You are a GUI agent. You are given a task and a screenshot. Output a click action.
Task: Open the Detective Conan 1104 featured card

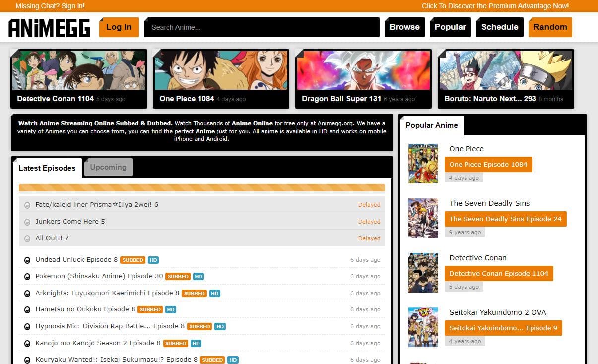(x=78, y=79)
